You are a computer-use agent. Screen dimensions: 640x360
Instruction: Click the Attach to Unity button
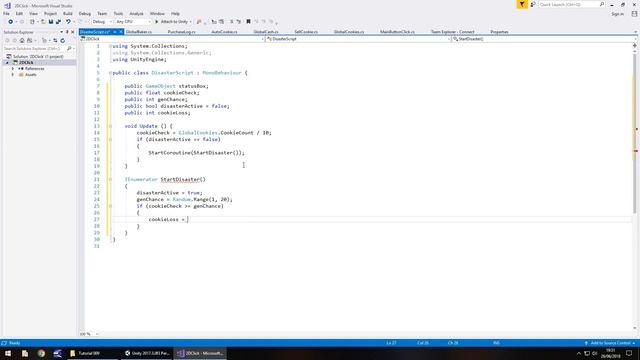point(171,22)
